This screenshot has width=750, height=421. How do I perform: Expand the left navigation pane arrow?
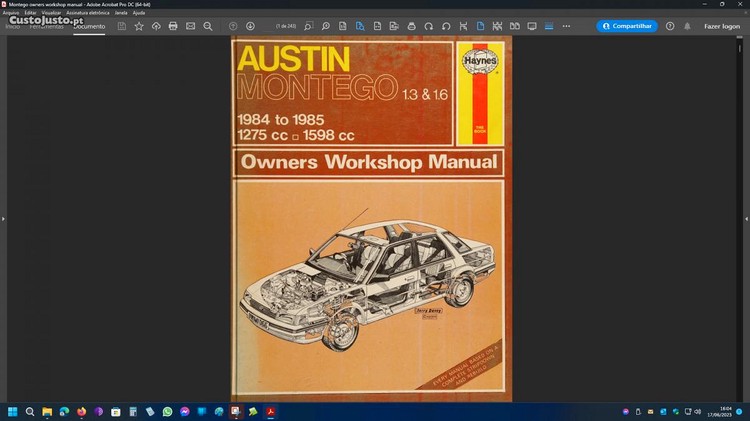coord(3,217)
